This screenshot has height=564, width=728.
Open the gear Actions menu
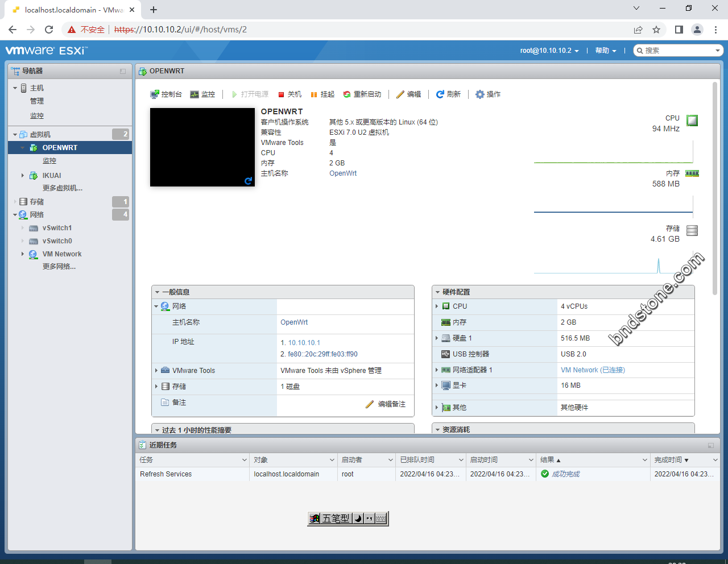coord(488,94)
